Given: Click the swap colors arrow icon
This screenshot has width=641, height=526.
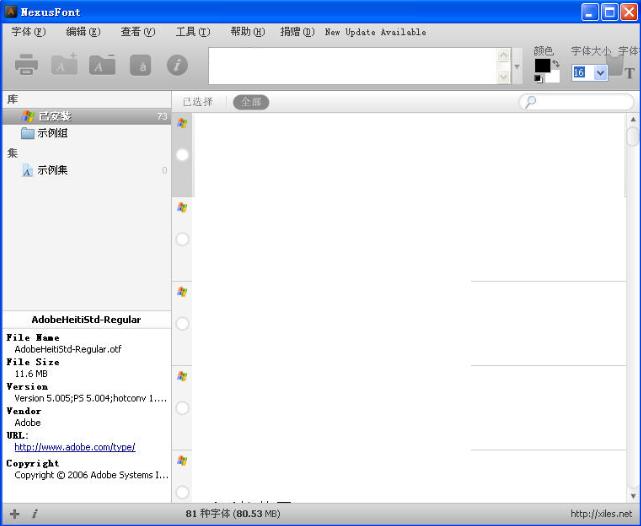Looking at the screenshot, I should point(556,64).
